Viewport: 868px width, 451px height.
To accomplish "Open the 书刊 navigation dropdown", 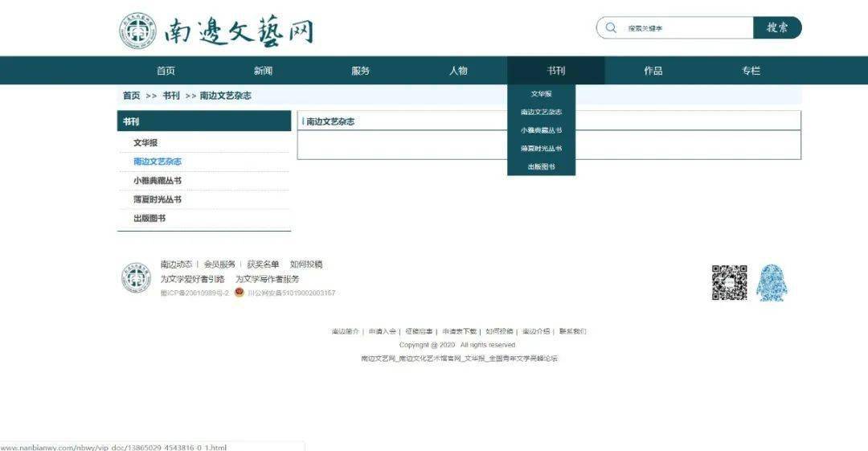I will [556, 71].
